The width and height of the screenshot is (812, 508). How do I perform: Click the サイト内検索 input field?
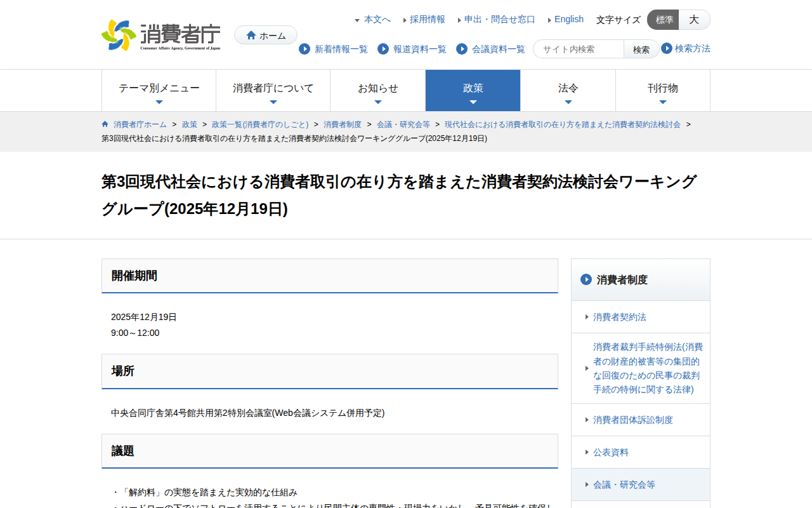point(579,49)
